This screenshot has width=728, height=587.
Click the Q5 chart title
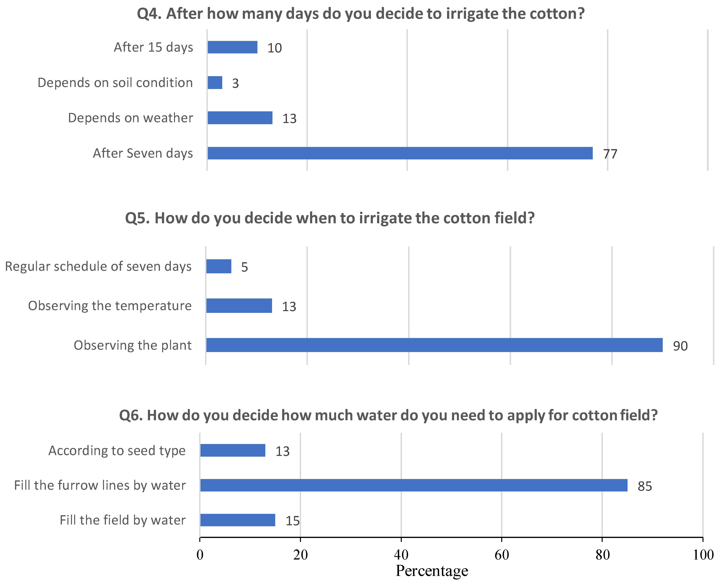pyautogui.click(x=330, y=218)
